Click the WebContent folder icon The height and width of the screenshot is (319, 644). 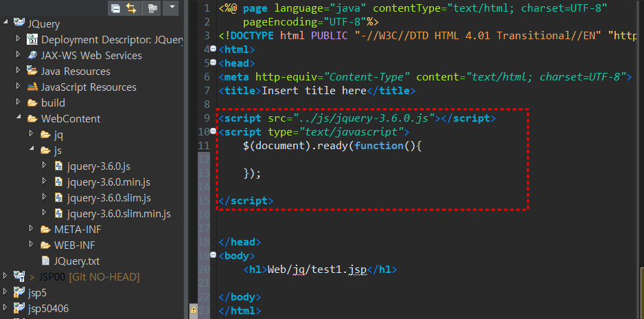point(32,119)
